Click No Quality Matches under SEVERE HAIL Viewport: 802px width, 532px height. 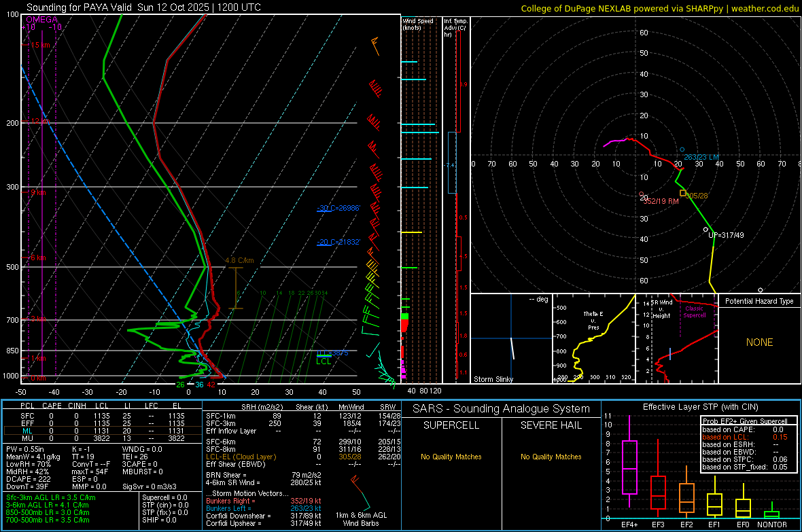tap(551, 457)
